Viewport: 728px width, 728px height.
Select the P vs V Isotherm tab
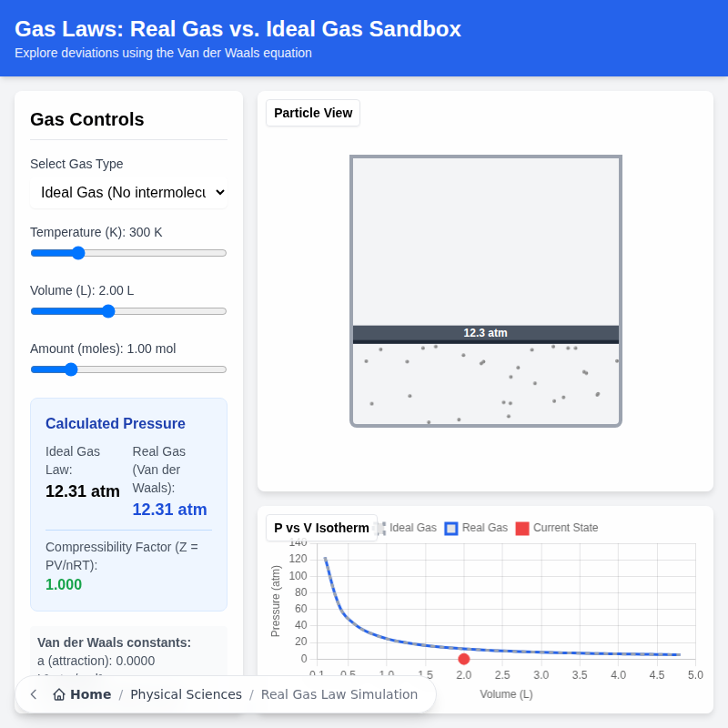(x=320, y=528)
